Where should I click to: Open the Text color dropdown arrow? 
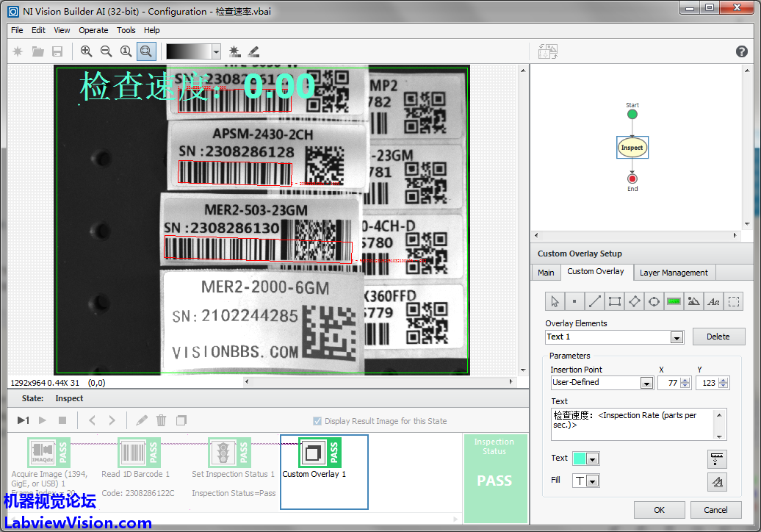592,459
